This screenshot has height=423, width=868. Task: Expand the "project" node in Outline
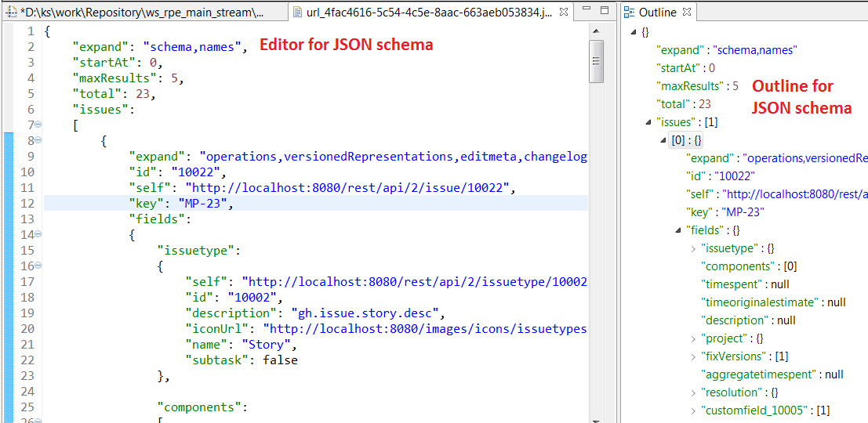coord(693,338)
